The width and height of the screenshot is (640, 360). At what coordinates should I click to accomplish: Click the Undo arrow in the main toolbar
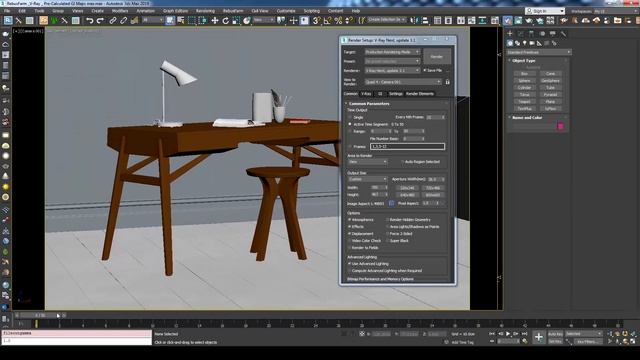(90, 20)
